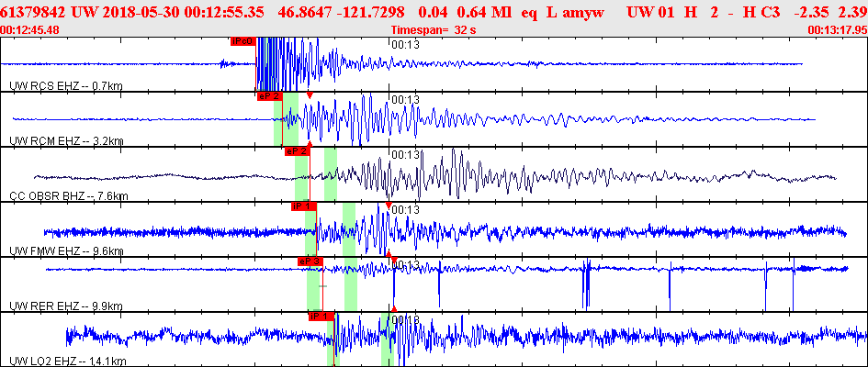Click the 'UW FMW EHZ -- 9.6km' channel label
Viewport: 868px width, 367px height.
click(x=66, y=251)
